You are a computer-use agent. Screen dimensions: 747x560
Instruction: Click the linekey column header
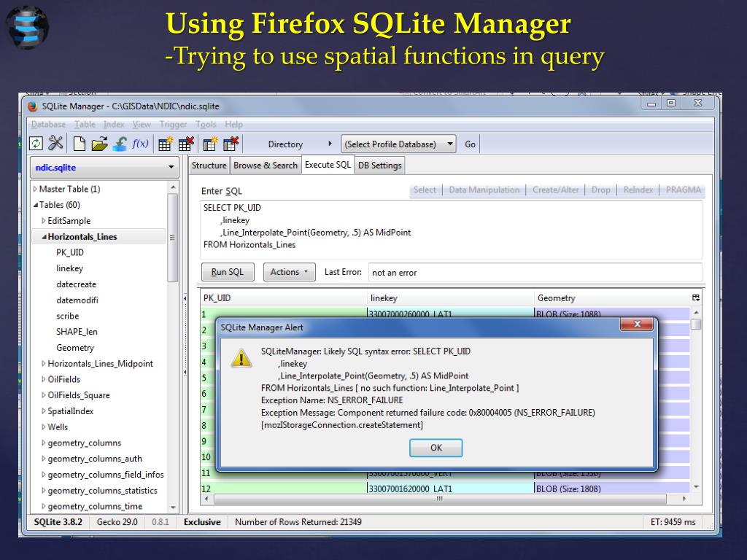pyautogui.click(x=451, y=298)
